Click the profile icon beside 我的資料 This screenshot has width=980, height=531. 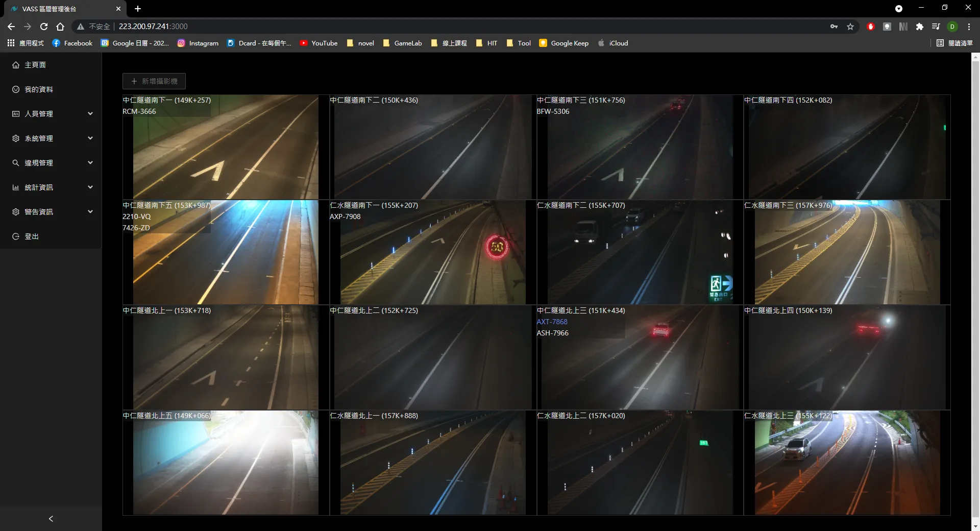coord(16,89)
